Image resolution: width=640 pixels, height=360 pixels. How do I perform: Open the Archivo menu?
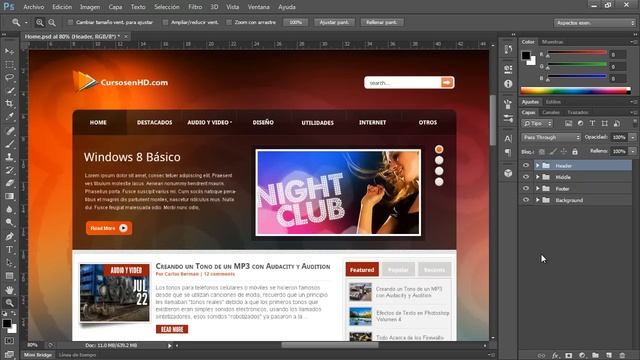point(33,7)
